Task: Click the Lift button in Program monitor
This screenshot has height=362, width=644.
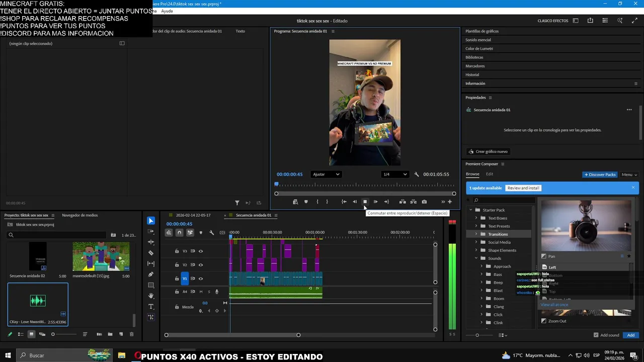Action: [403, 202]
